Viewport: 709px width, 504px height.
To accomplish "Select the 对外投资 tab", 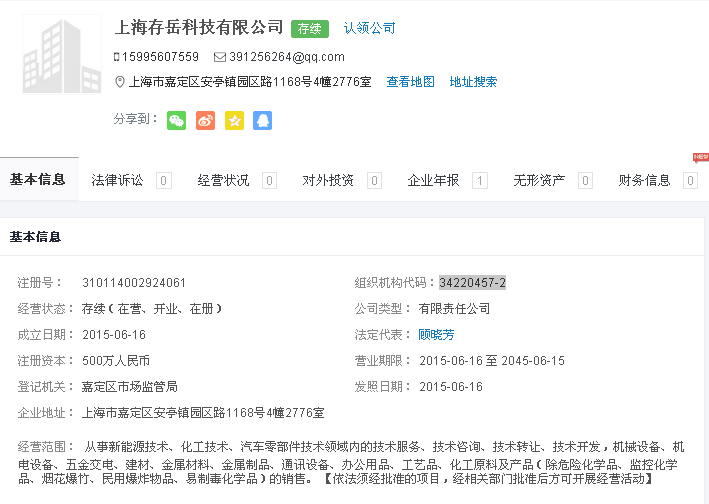I will click(x=328, y=181).
